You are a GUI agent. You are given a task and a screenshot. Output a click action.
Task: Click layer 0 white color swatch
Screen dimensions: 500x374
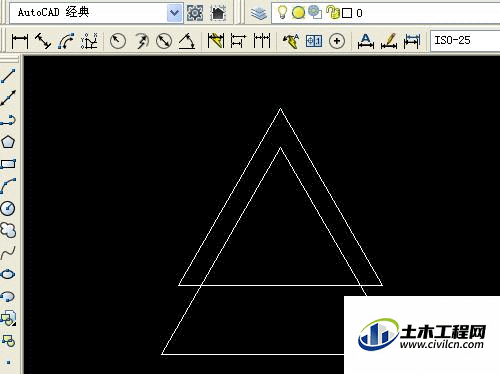347,13
